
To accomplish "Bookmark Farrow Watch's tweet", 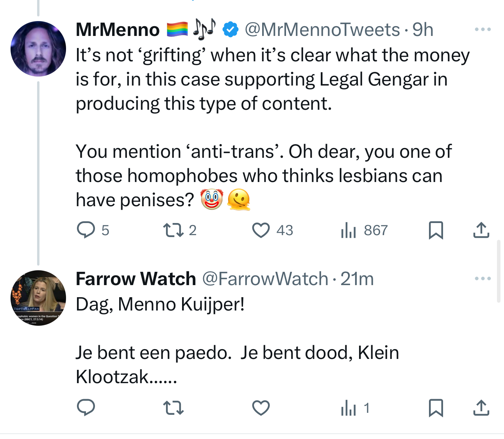I will [436, 408].
